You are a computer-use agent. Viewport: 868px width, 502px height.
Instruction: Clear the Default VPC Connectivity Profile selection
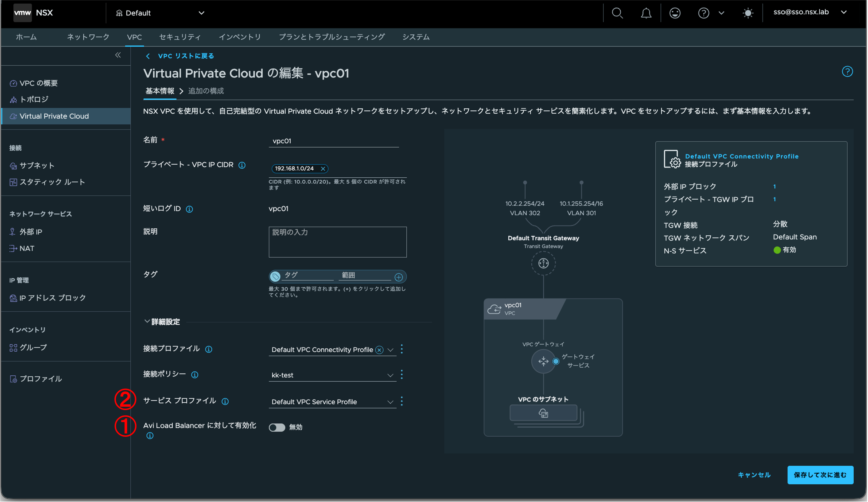(379, 350)
